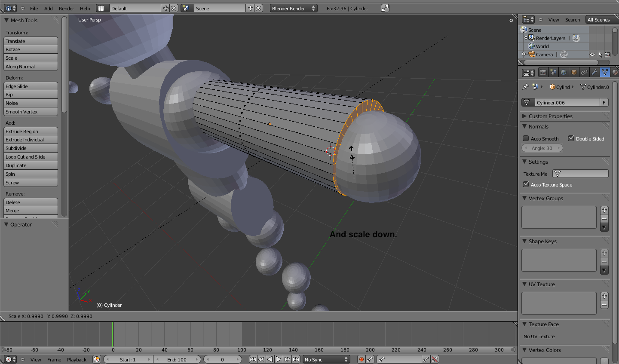Open the World properties globe icon

click(563, 72)
